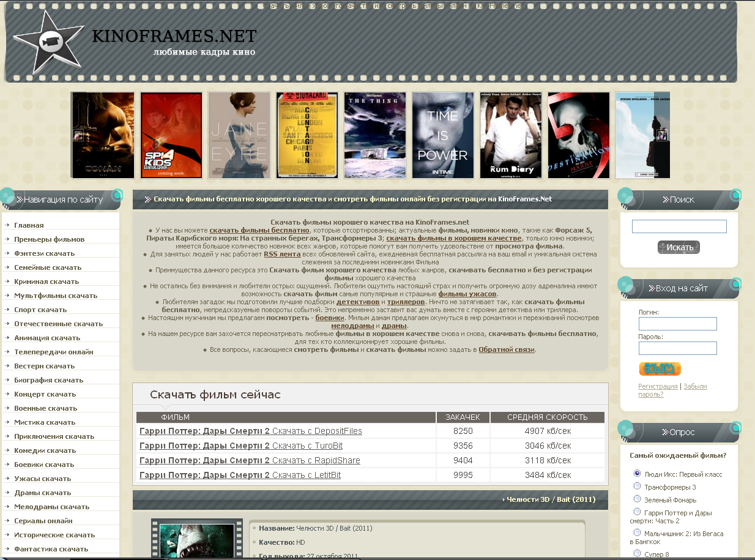Image resolution: width=755 pixels, height=560 pixels.
Task: Open Комедии скачать category
Action: click(x=45, y=450)
